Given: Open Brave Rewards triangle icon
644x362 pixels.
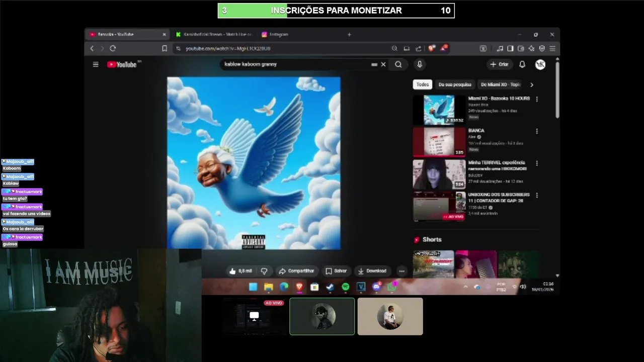Looking at the screenshot, I should click(x=444, y=48).
